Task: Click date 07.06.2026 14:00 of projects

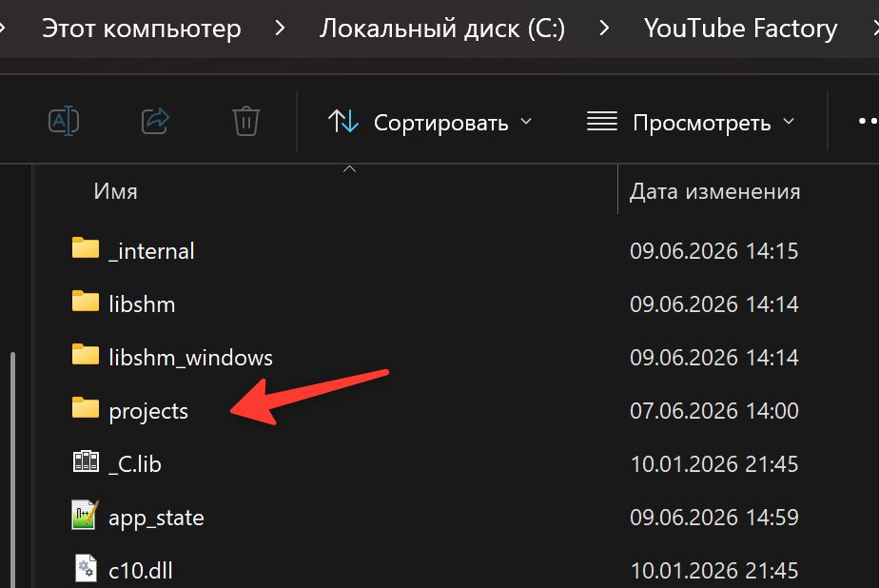Action: 714,411
